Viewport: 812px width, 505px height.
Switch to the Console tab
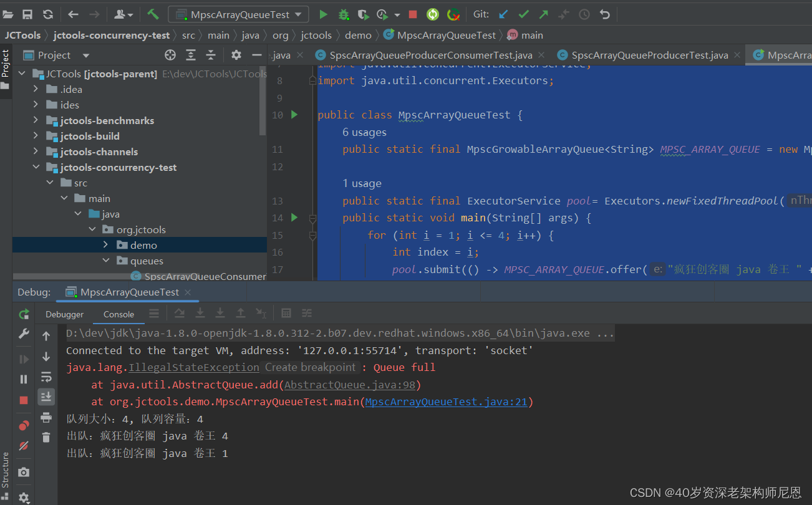tap(118, 314)
